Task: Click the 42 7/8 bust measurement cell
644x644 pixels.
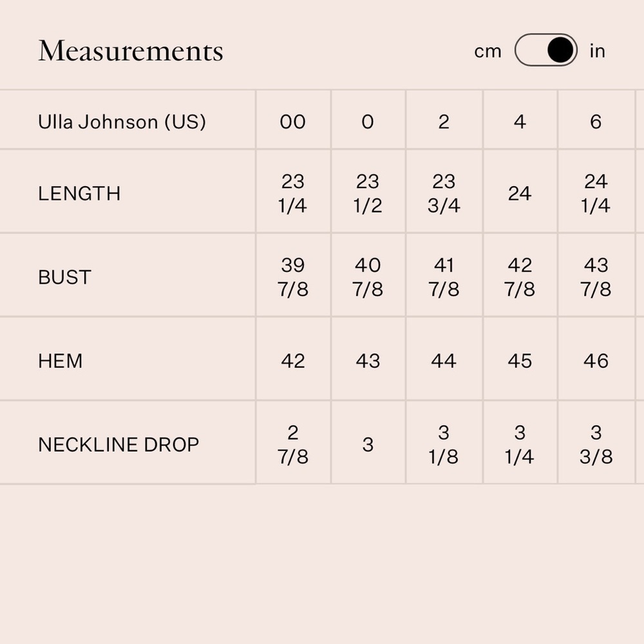Action: 520,277
